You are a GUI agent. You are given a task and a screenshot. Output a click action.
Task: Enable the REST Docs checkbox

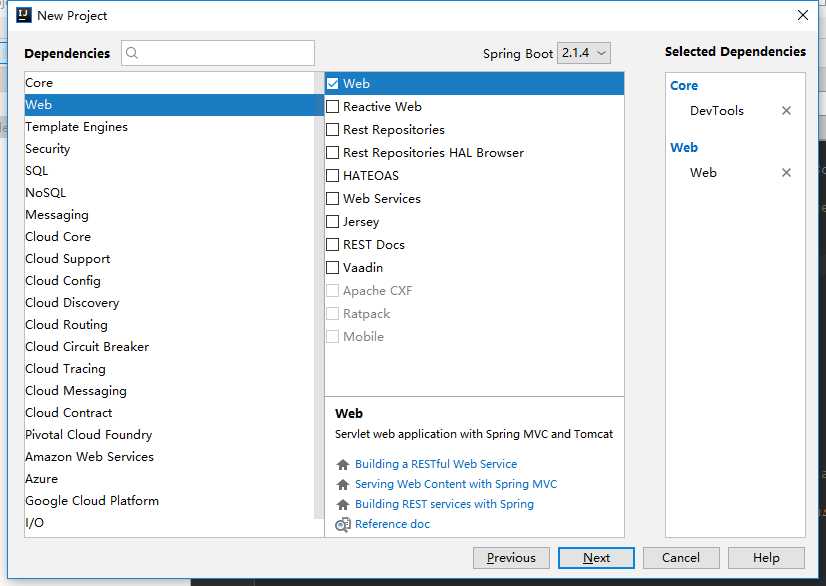[x=332, y=245]
